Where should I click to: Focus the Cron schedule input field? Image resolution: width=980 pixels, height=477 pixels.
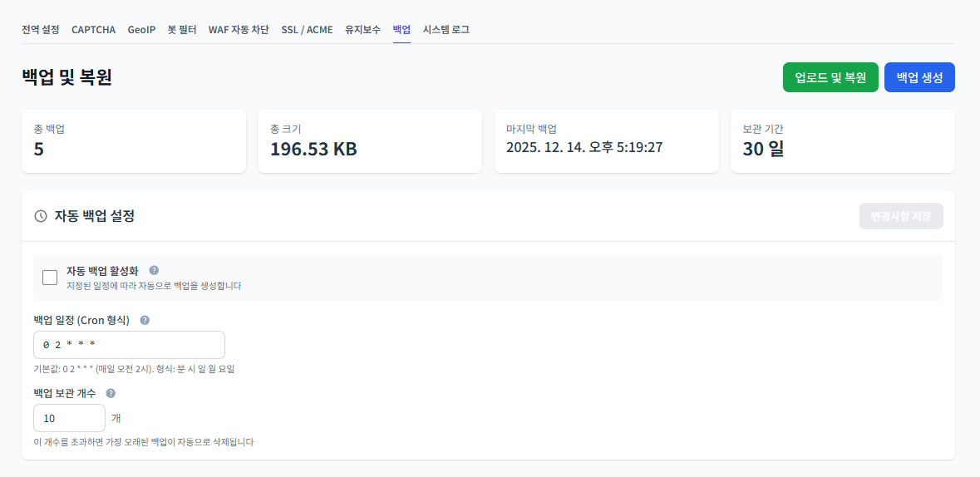tap(130, 345)
